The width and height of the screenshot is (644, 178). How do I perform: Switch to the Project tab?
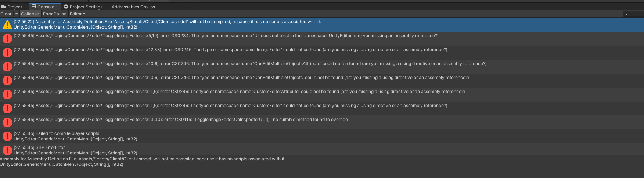tap(12, 7)
